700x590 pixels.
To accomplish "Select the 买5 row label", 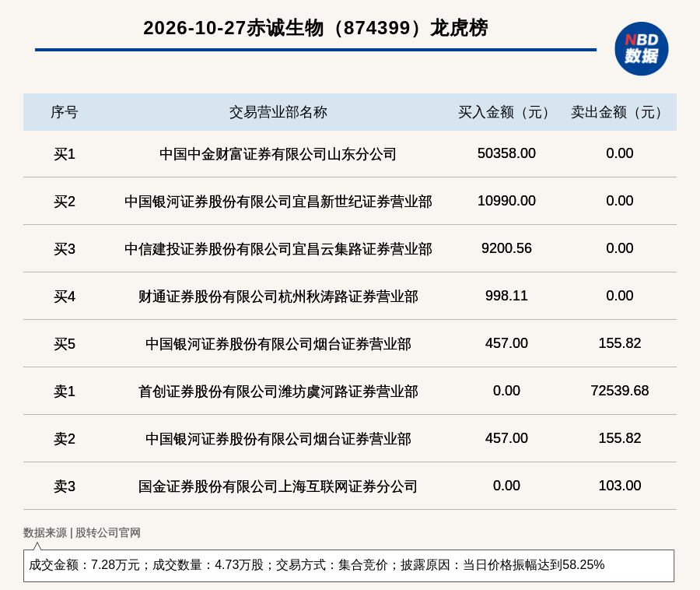I will click(65, 344).
